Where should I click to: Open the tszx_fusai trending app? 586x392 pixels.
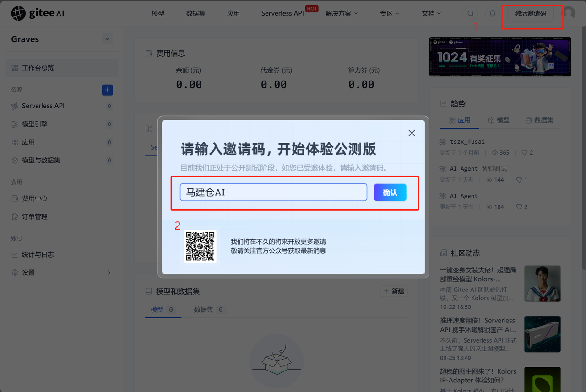click(467, 141)
